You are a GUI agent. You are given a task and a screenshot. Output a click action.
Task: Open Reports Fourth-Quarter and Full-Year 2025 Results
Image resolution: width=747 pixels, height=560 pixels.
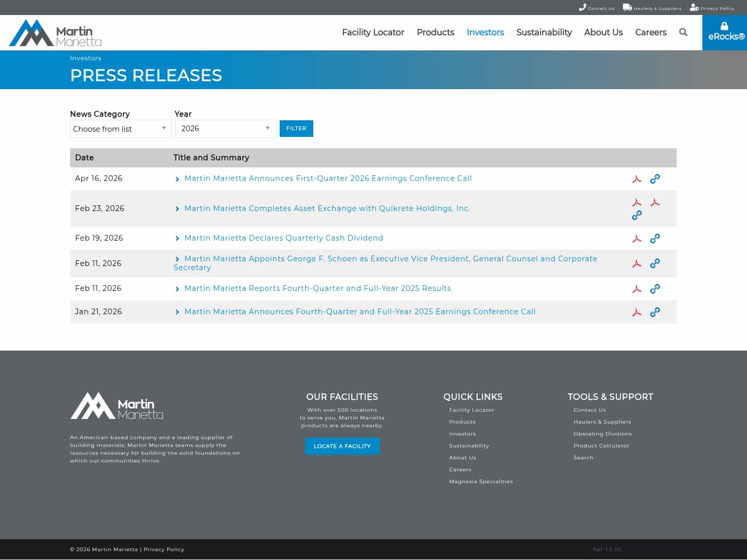pos(317,288)
